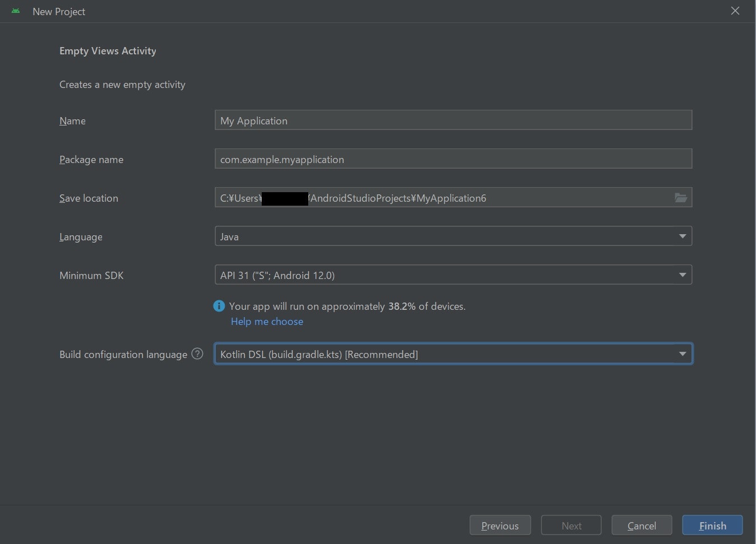This screenshot has width=756, height=544.
Task: Expand the Language dropdown arrow
Action: [x=682, y=236]
